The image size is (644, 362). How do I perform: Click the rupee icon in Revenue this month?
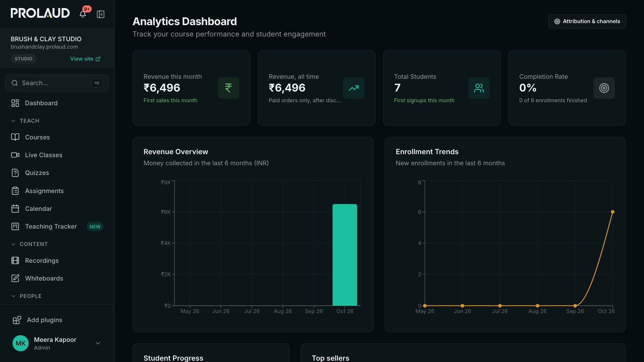[x=228, y=88]
